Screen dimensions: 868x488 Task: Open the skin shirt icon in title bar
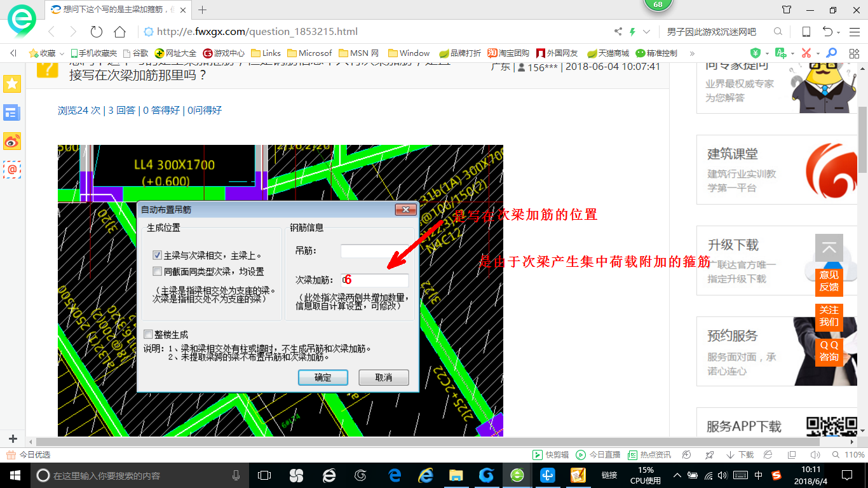pyautogui.click(x=787, y=10)
